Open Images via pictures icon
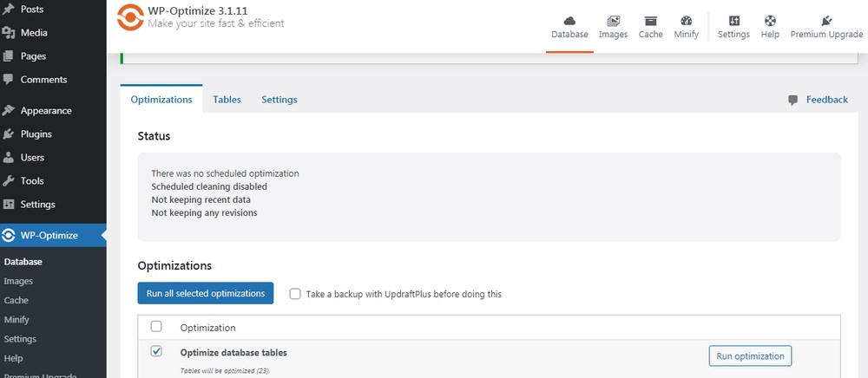The width and height of the screenshot is (868, 378). [x=613, y=21]
